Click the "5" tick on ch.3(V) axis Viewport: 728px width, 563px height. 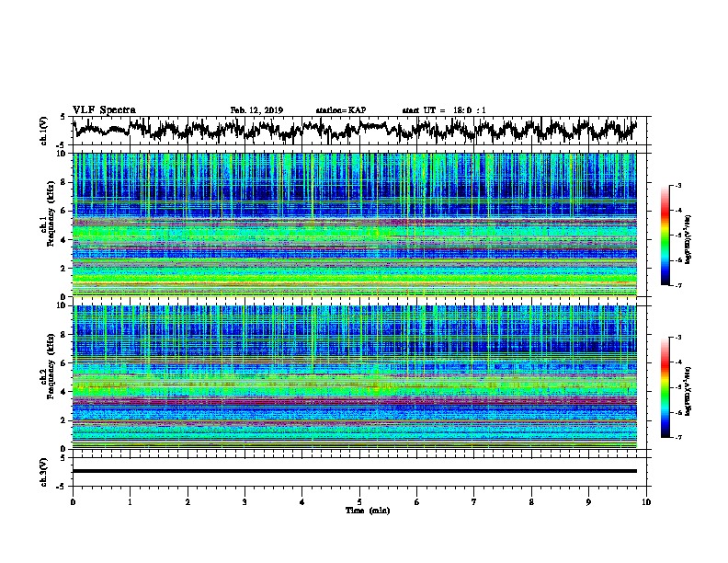63,458
